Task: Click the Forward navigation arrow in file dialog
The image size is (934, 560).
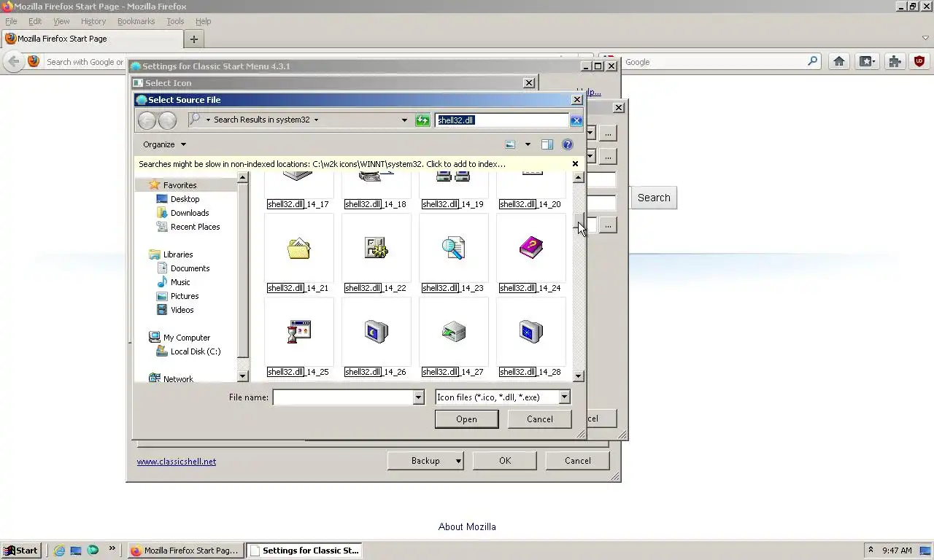Action: click(x=168, y=120)
